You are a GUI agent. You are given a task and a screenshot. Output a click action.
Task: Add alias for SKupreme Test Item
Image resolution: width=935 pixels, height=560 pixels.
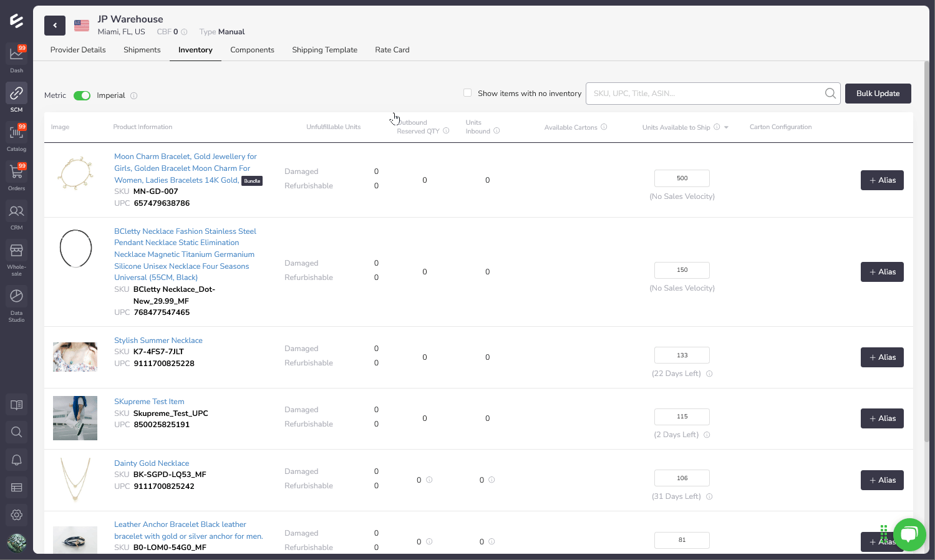click(x=882, y=418)
